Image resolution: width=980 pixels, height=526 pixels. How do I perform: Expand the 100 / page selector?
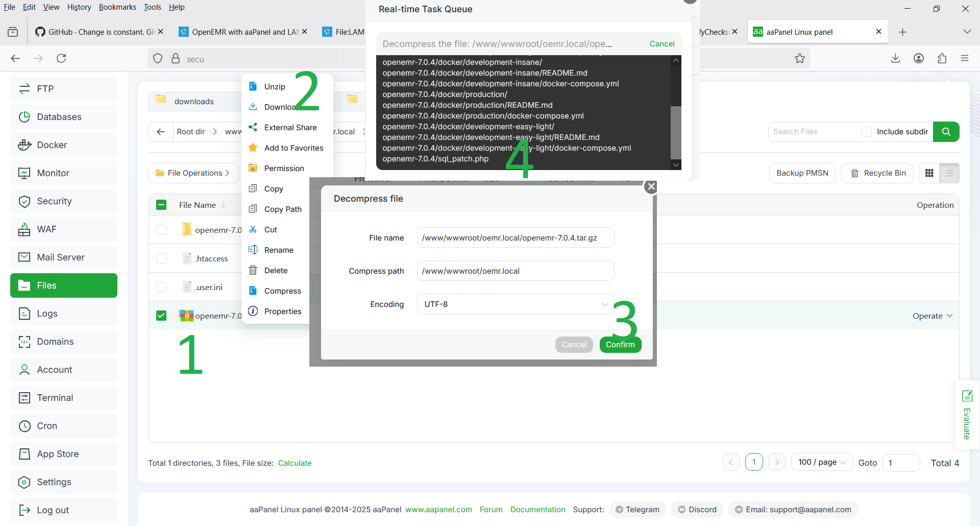point(822,463)
